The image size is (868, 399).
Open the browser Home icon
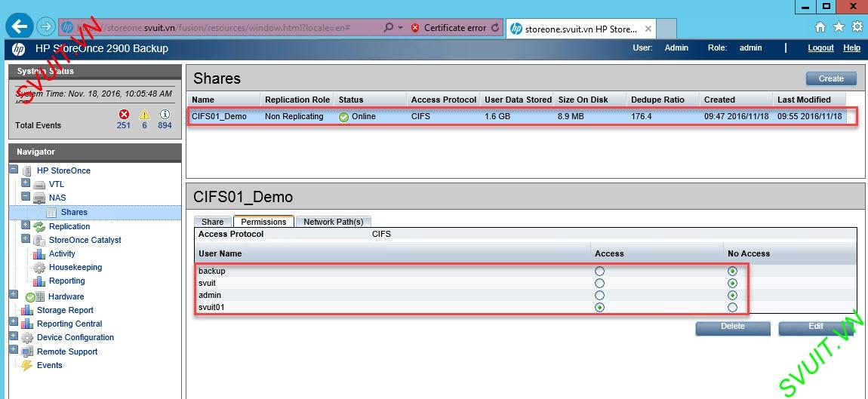[x=820, y=27]
